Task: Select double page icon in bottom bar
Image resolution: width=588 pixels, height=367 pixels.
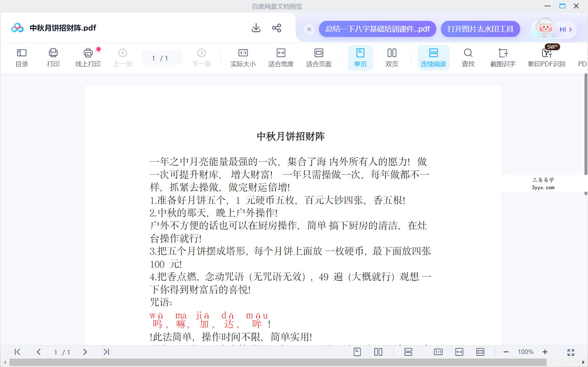Action: tap(378, 352)
